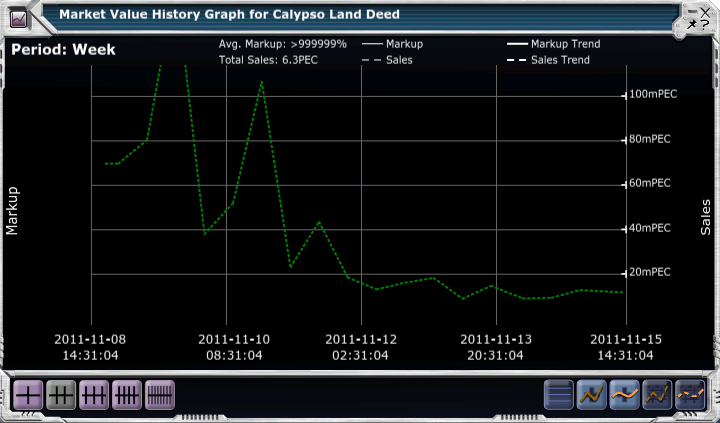Click the Avg. Markup >999999% value

282,44
